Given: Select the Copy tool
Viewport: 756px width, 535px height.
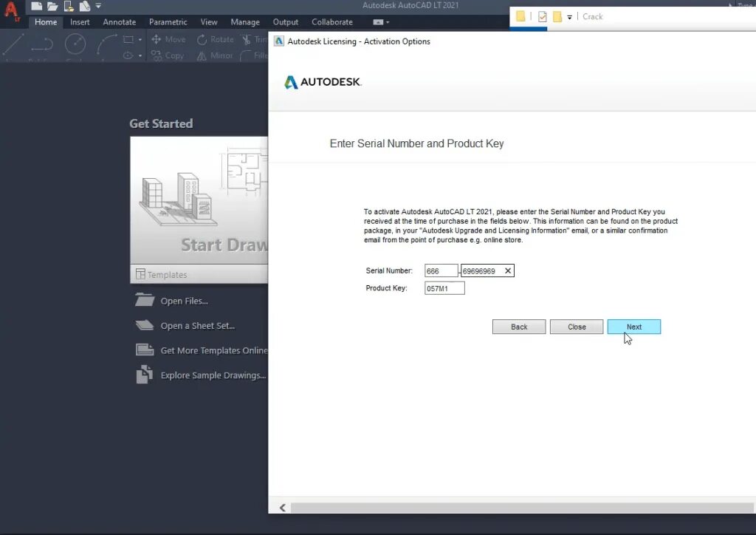Looking at the screenshot, I should [168, 55].
